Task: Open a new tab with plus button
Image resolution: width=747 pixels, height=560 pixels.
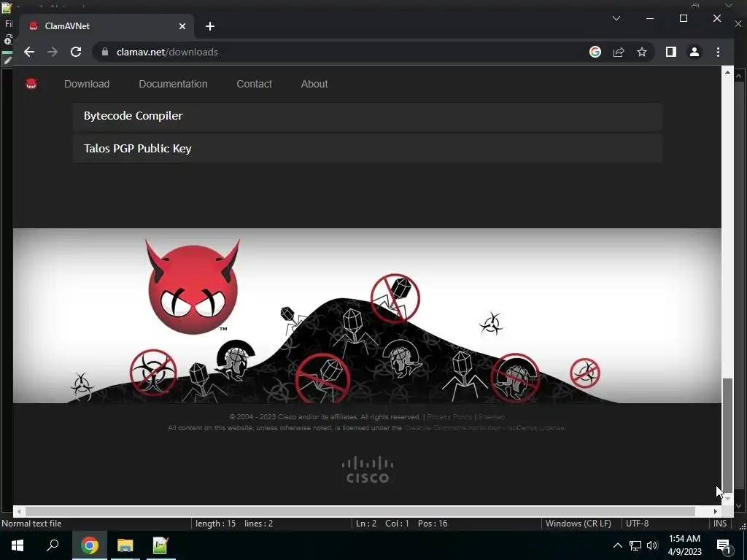Action: pyautogui.click(x=210, y=26)
